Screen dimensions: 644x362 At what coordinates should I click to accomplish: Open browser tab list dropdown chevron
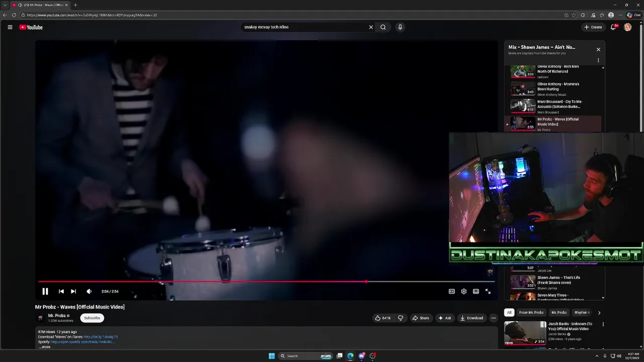(x=5, y=5)
